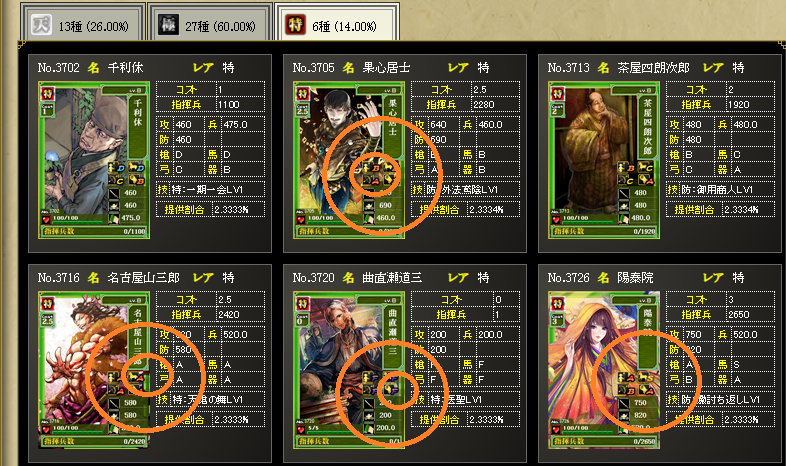Click the skill 防:御用商人LV1 on 茶屋四朗次郎
Viewport: 786px width, 466px height.
click(x=721, y=189)
